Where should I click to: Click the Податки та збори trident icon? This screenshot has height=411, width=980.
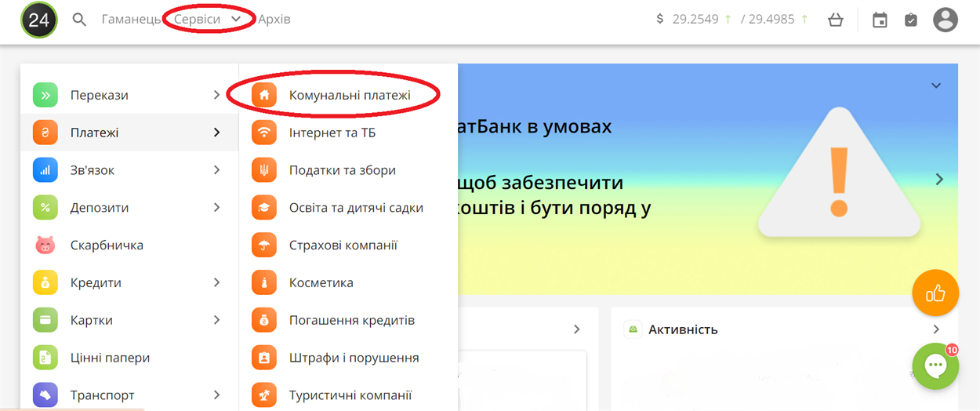[264, 170]
